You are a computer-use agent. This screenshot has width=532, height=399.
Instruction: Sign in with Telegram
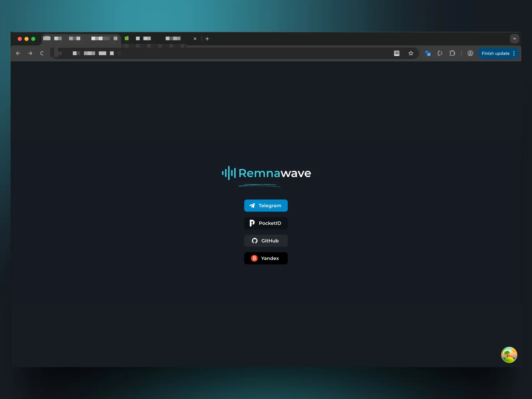coord(266,205)
